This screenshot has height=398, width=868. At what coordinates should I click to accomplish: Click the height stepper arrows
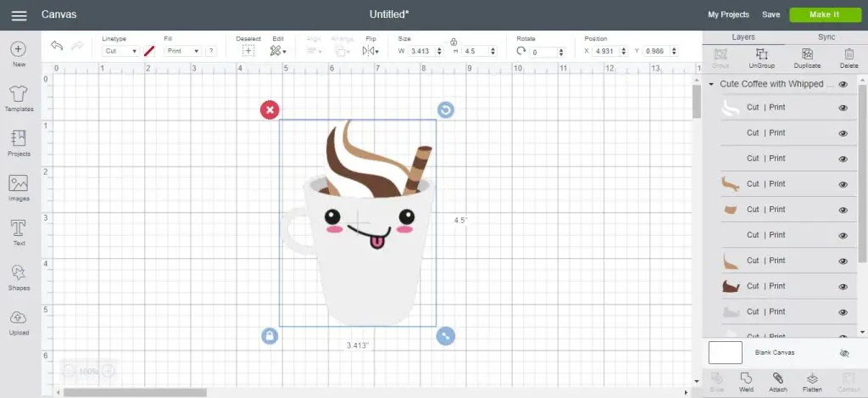[x=492, y=51]
